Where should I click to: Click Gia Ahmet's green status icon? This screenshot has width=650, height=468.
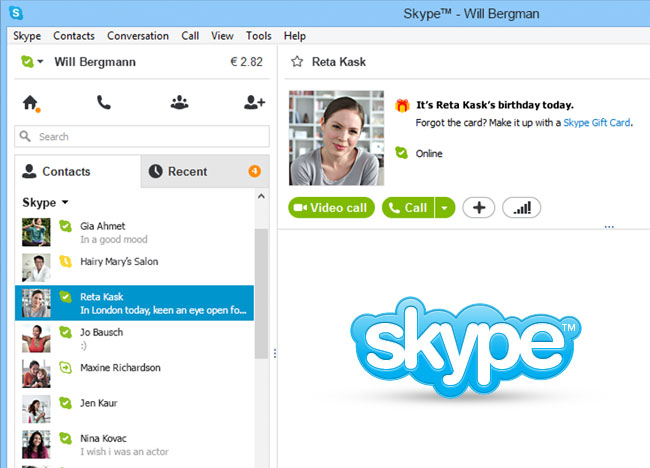click(x=65, y=226)
